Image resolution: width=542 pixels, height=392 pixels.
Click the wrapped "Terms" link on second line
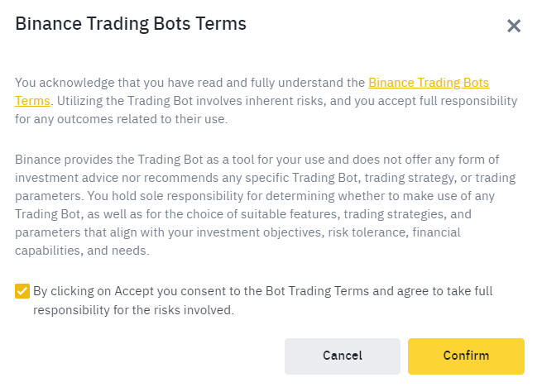click(x=32, y=101)
